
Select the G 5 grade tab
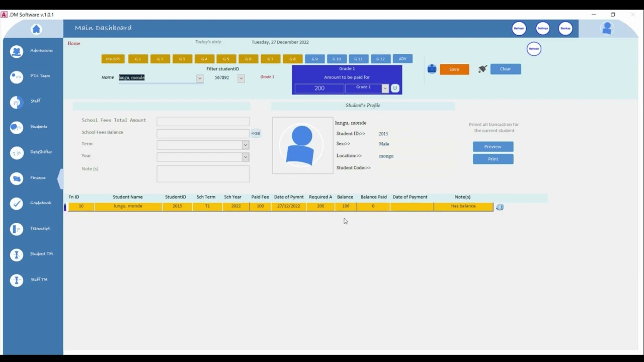pyautogui.click(x=226, y=59)
